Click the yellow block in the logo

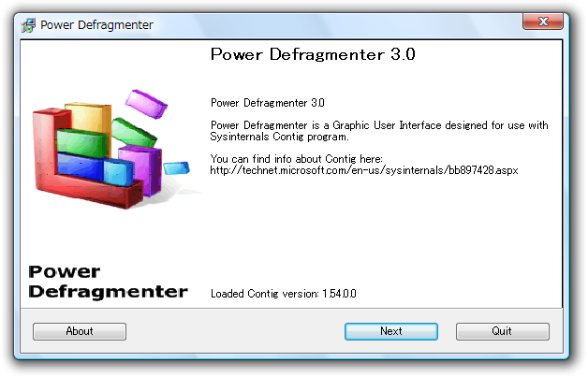click(89, 117)
